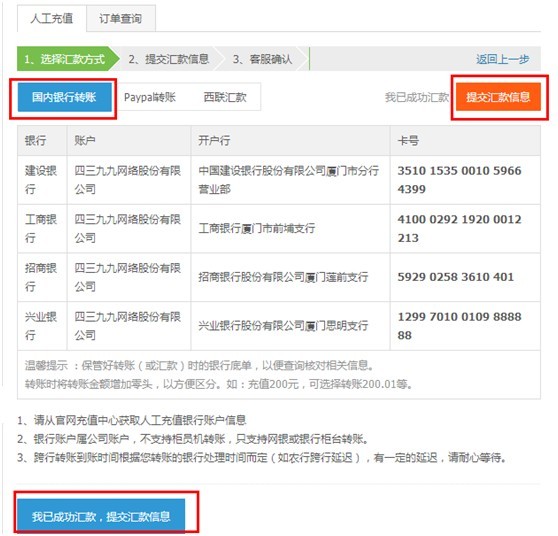Switch to the 人工充值 tab
Screen dimensions: 558x536
tap(52, 19)
